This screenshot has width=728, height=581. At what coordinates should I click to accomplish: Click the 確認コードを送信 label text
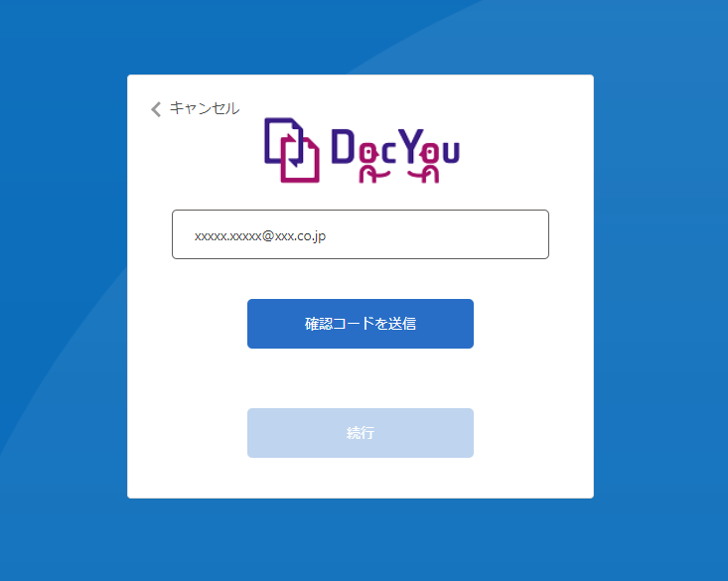(x=361, y=324)
